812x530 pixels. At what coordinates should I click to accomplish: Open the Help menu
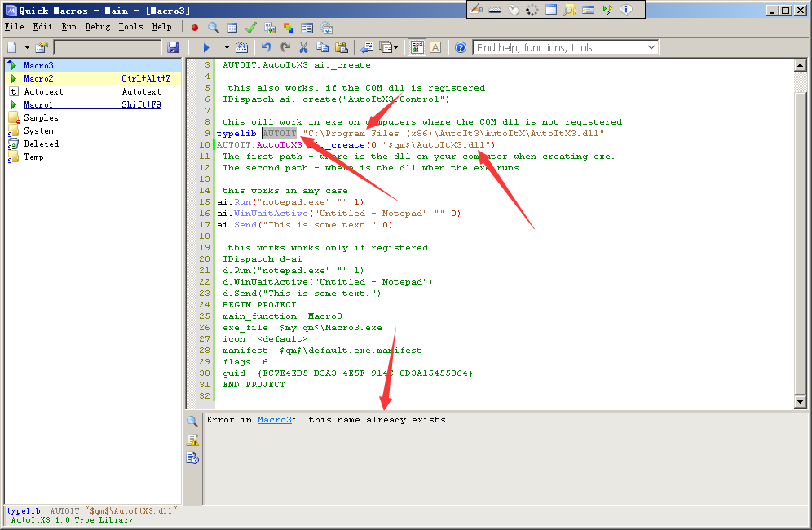(161, 26)
